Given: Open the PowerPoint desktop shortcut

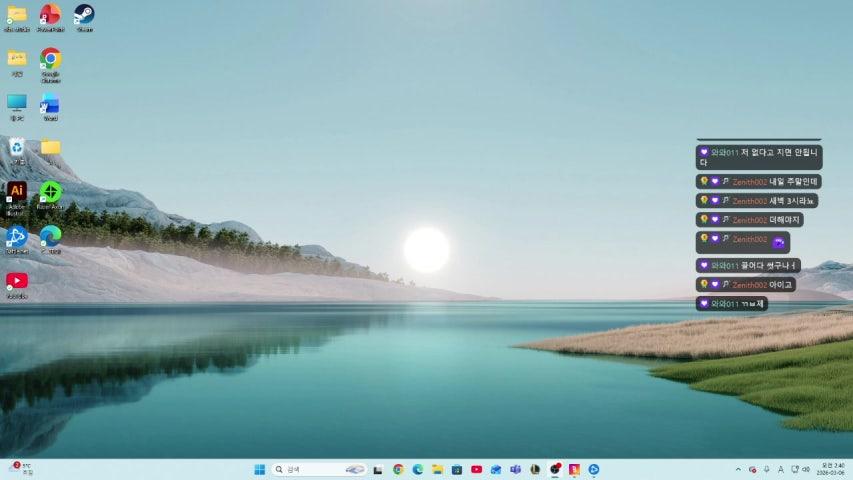Looking at the screenshot, I should (x=50, y=14).
